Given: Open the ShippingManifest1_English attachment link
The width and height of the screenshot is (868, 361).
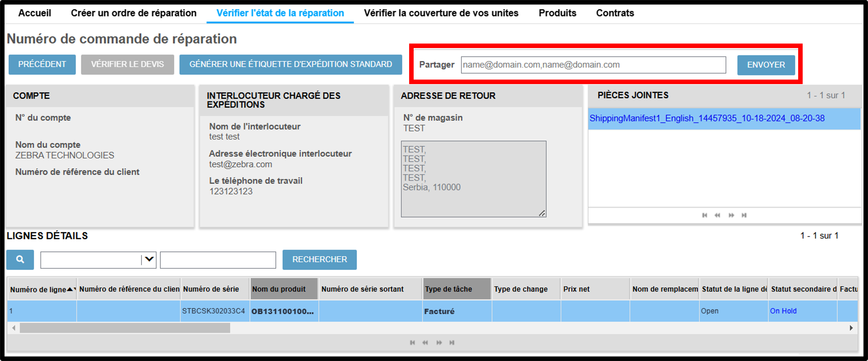Looking at the screenshot, I should [707, 118].
